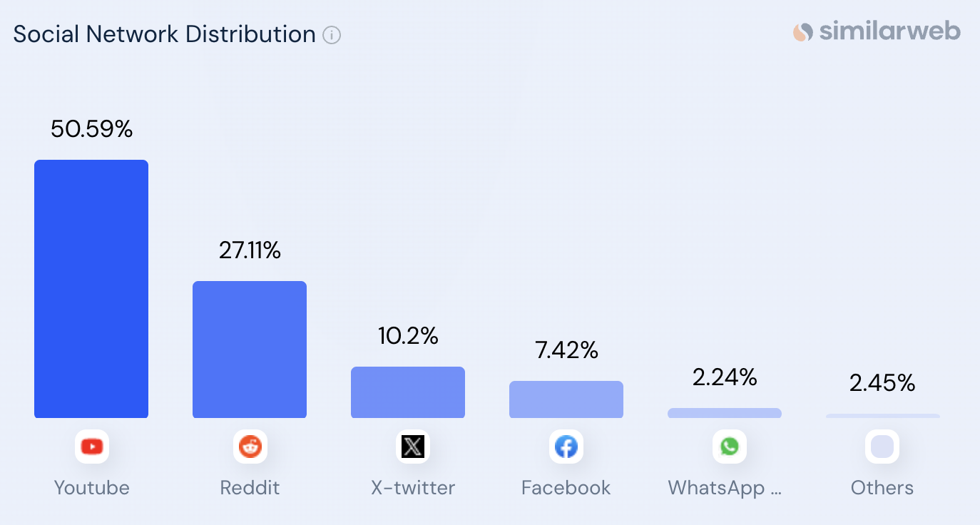Click the truncated WhatsApp label
Viewport: 980px width, 525px height.
point(725,488)
